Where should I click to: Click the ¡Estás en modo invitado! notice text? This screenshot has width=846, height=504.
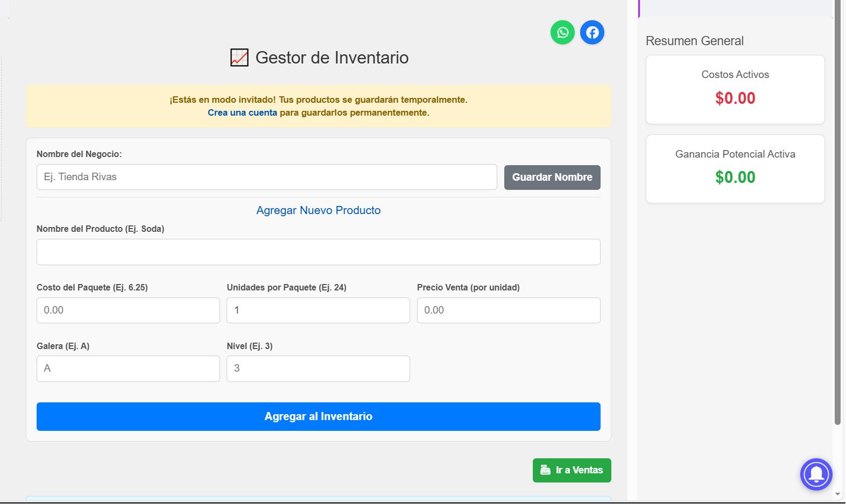319,100
